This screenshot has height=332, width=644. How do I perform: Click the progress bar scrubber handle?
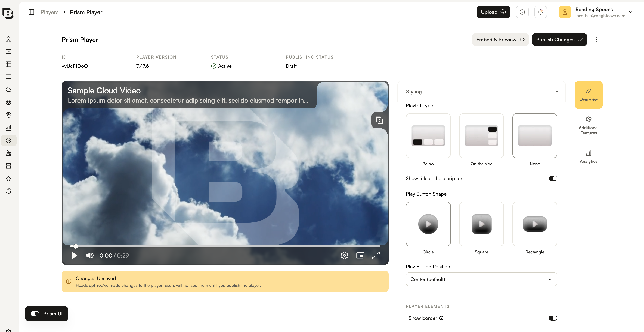coord(76,246)
